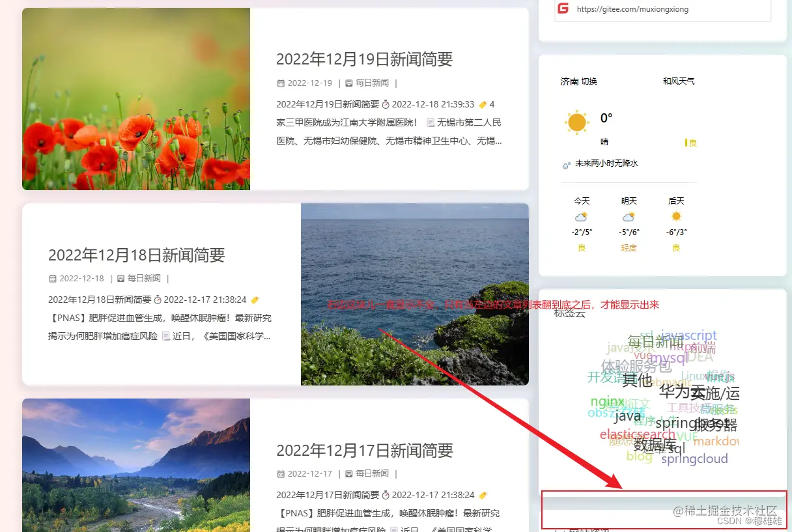Image resolution: width=792 pixels, height=532 pixels.
Task: Click the 和风天气 weather provider link
Action: (x=678, y=81)
